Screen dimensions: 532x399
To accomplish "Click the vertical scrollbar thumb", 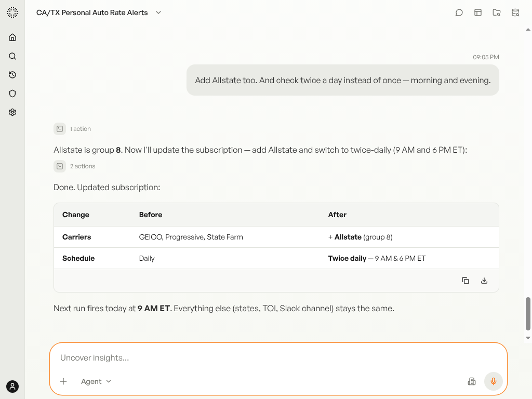I will (x=528, y=313).
